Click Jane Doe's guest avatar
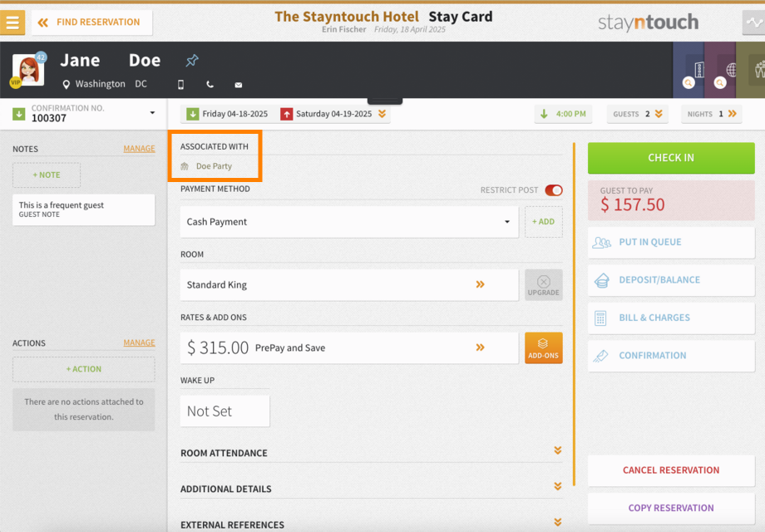Viewport: 765px width, 532px height. 28,70
